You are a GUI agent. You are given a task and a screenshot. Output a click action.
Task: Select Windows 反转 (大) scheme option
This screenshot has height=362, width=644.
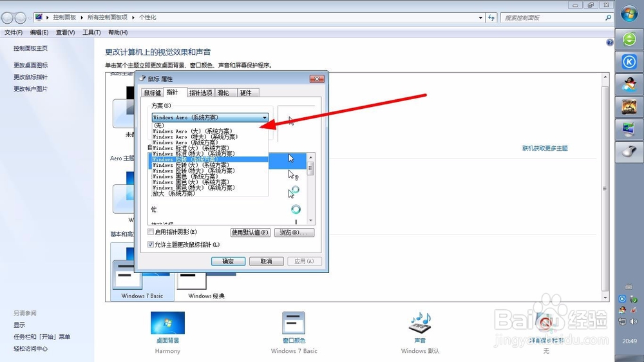191,165
